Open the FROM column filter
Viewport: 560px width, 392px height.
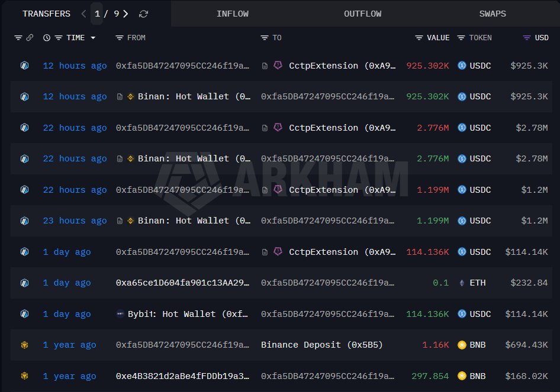pyautogui.click(x=120, y=38)
